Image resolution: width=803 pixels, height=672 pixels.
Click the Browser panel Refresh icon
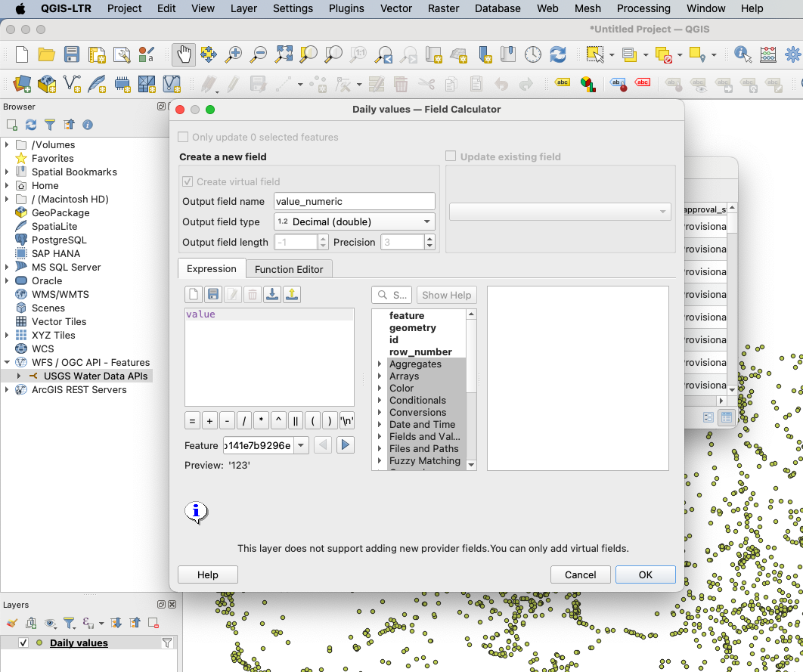tap(31, 125)
